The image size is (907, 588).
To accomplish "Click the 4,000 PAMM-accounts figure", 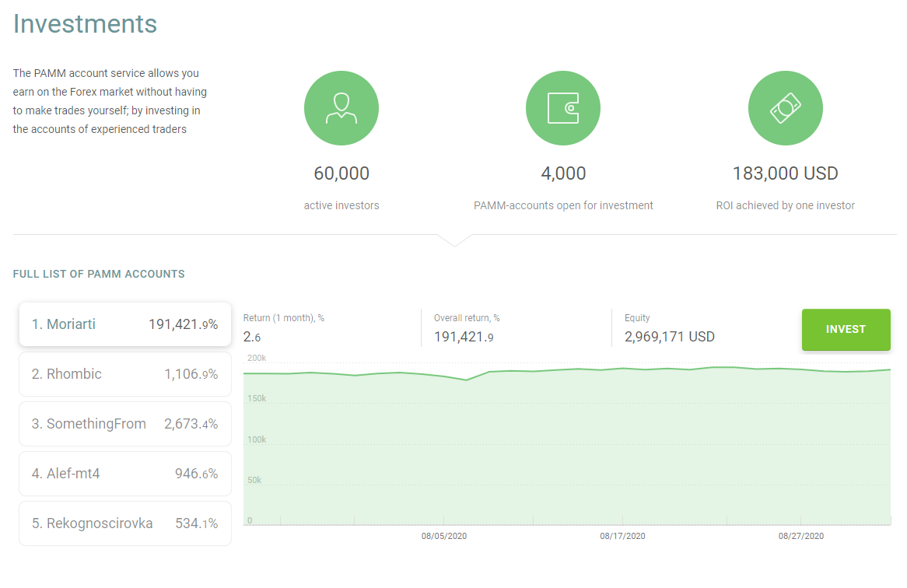I will tap(563, 173).
